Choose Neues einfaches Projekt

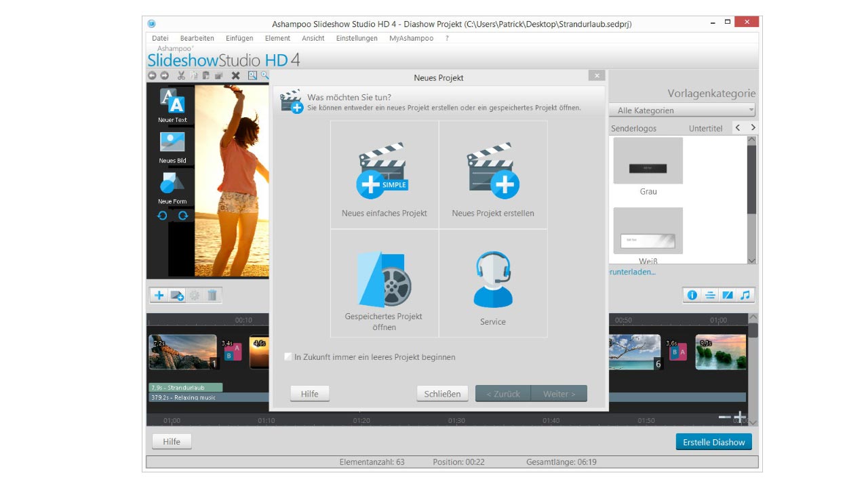pos(384,175)
